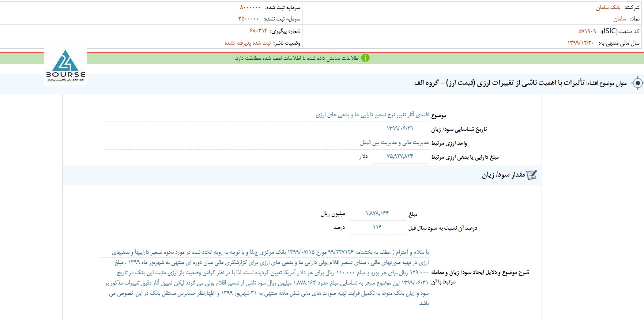The image size is (644, 320).
Task: Click disclosure title تأثیرات با اهمیت ناشی از تغییرات ارزی
Action: (499, 83)
